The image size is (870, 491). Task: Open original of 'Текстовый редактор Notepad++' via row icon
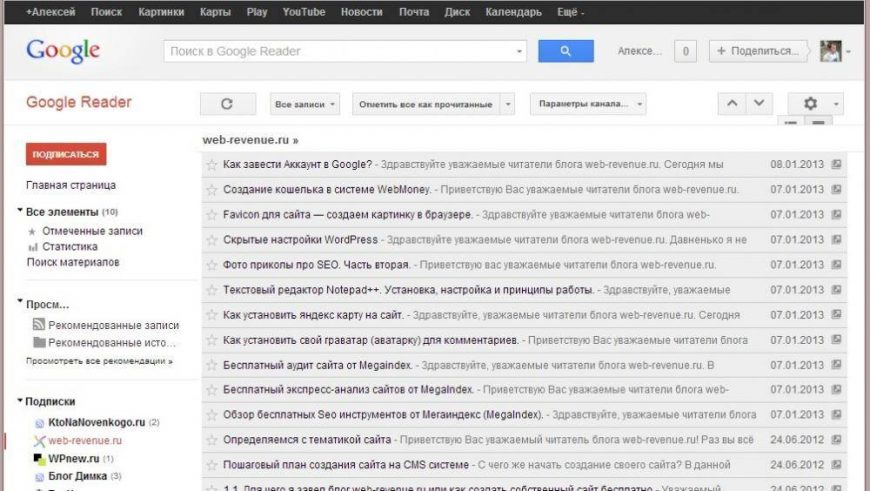836,290
